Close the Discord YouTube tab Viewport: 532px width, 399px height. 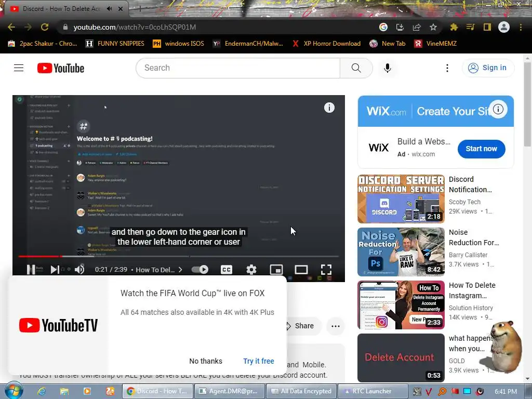click(x=121, y=9)
